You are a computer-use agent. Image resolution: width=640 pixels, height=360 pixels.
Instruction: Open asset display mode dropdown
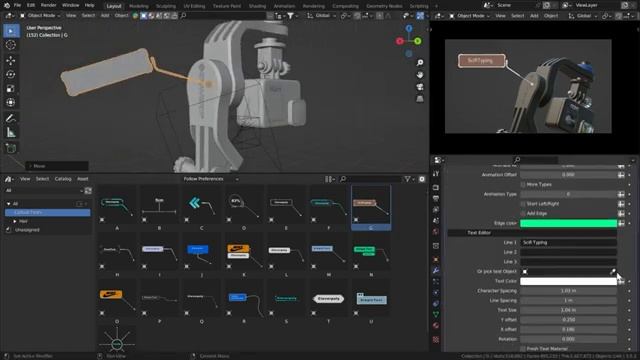pyautogui.click(x=330, y=179)
